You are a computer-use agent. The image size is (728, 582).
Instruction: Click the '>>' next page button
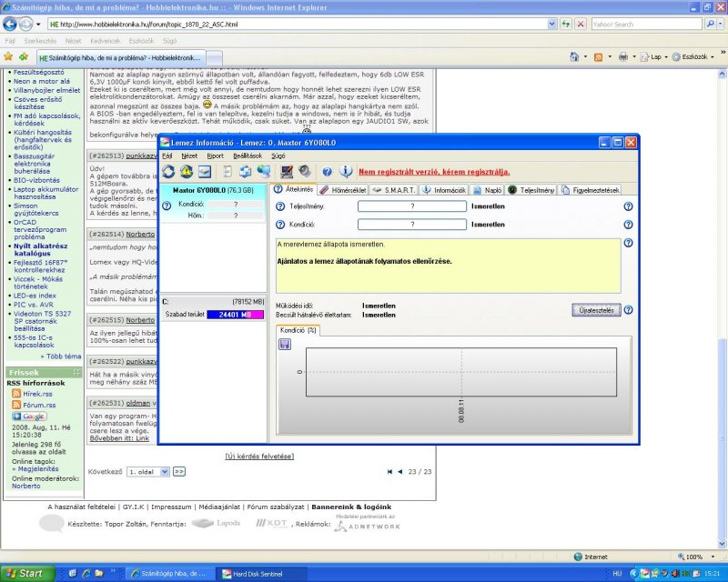point(178,472)
